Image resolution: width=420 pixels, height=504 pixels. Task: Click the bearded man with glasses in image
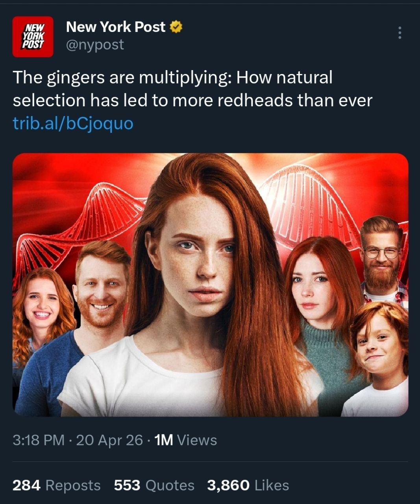pos(381,256)
